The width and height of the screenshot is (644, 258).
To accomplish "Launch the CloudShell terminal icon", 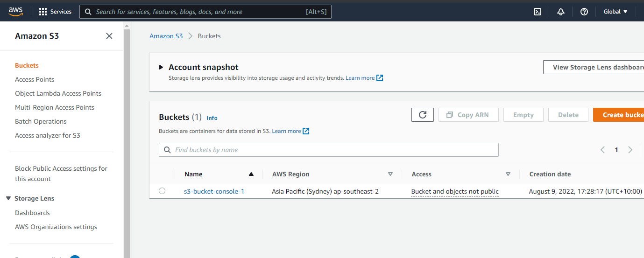I will [538, 12].
